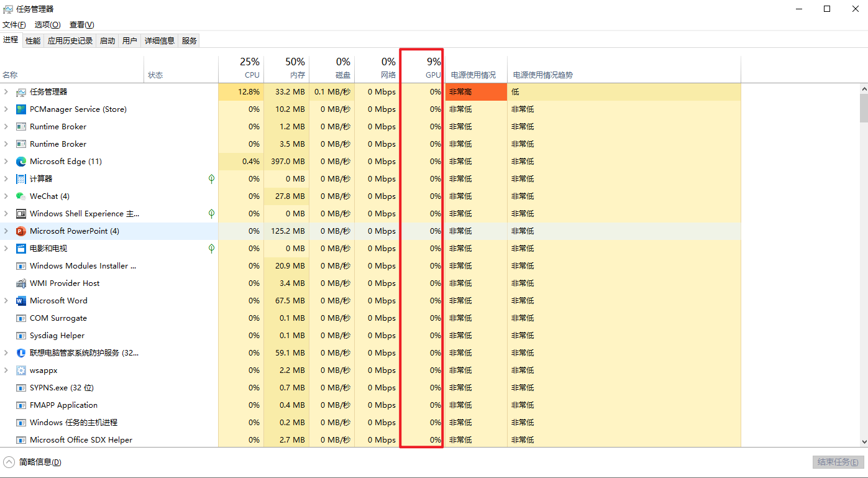The width and height of the screenshot is (868, 478).
Task: Open the 文件 menu
Action: click(14, 25)
